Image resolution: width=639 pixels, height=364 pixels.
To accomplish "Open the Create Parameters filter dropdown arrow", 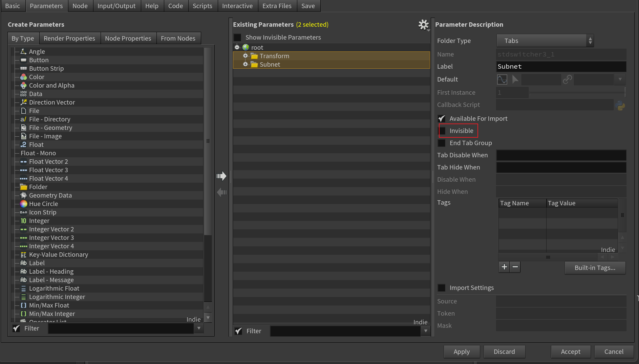I will coord(199,328).
